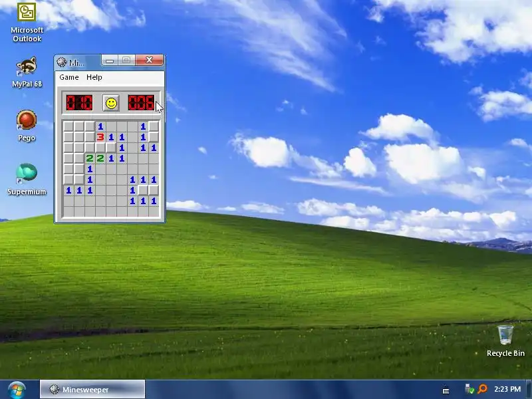This screenshot has height=399, width=532.
Task: Open the Start menu orb
Action: coord(17,390)
